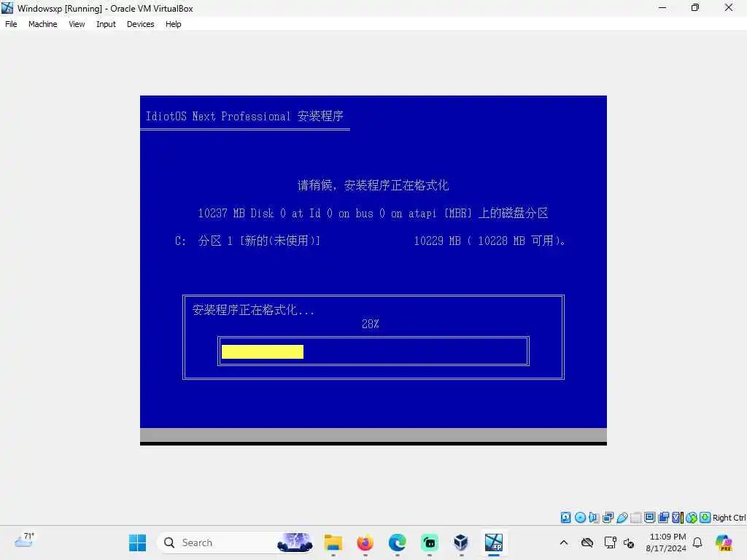Viewport: 747px width, 560px height.
Task: Open the green chat app on taskbar
Action: (429, 542)
